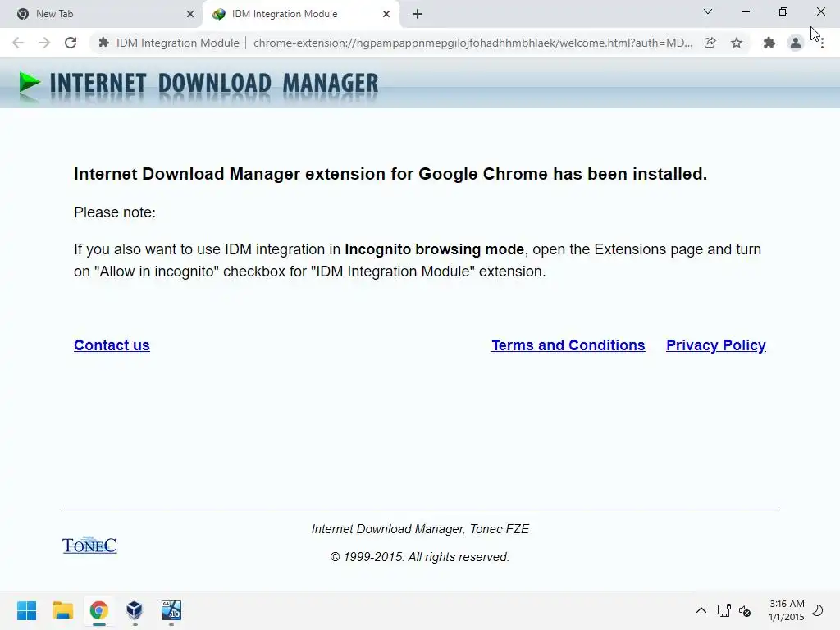This screenshot has height=630, width=840.
Task: Open the Windows Start menu
Action: [27, 610]
